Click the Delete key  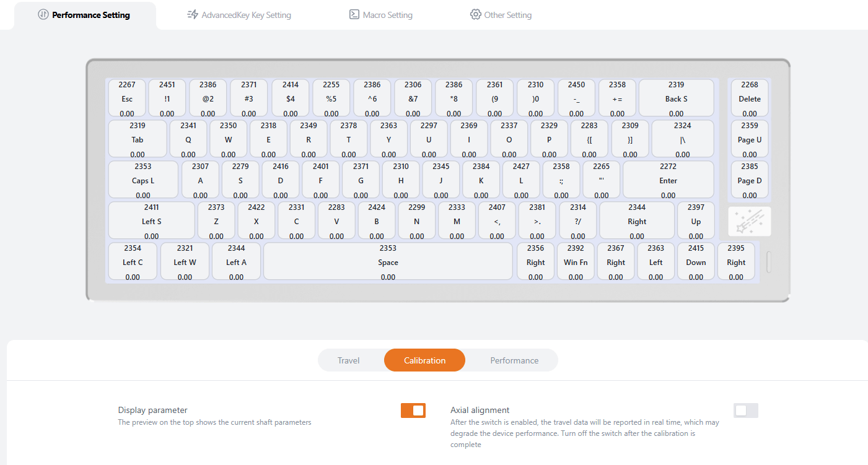[749, 98]
